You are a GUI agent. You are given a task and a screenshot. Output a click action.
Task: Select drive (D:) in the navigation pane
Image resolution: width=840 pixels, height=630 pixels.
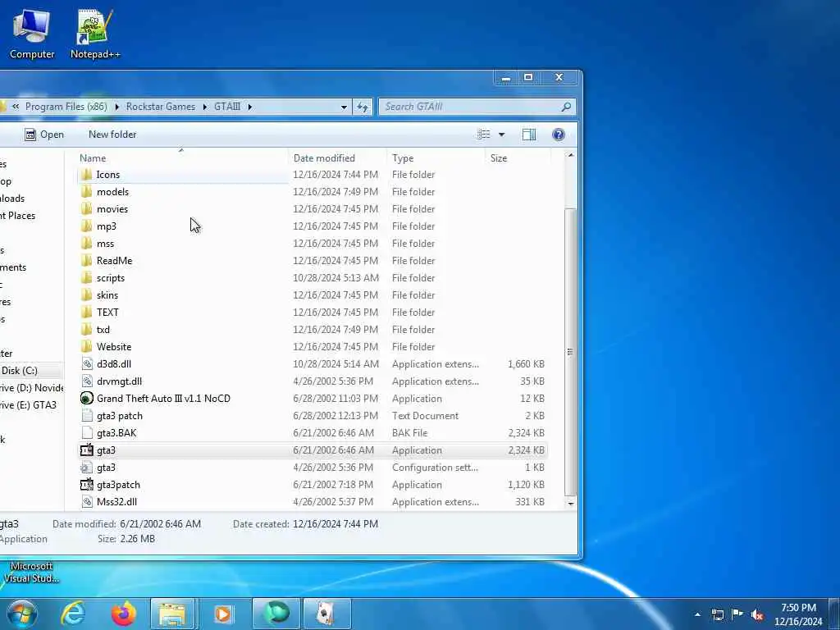31,388
